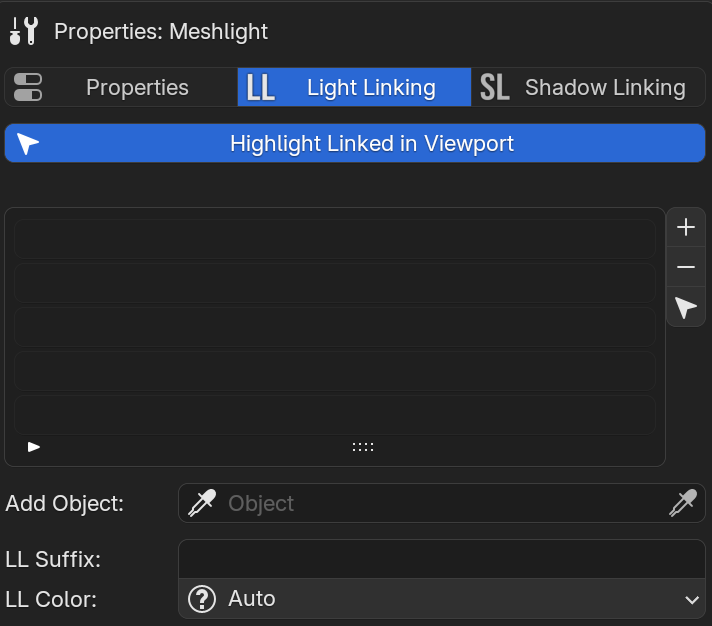
Task: Click the tools icon beside Properties: Meshlight
Action: coord(24,31)
